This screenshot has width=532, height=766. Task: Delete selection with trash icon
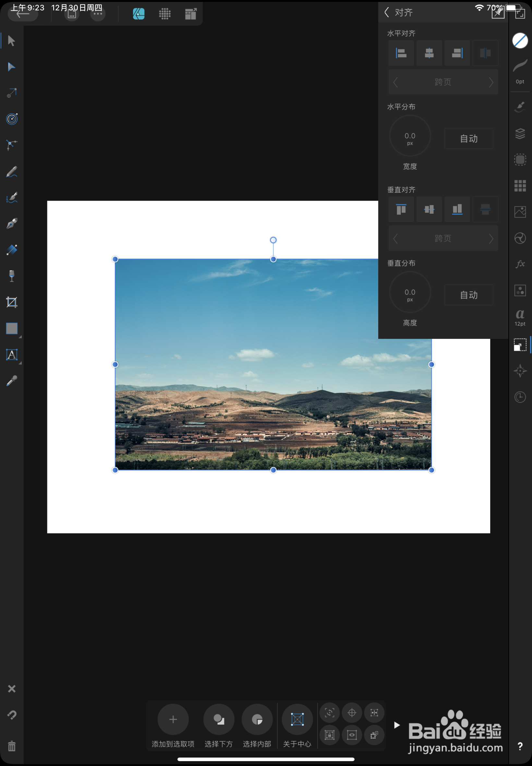point(12,746)
